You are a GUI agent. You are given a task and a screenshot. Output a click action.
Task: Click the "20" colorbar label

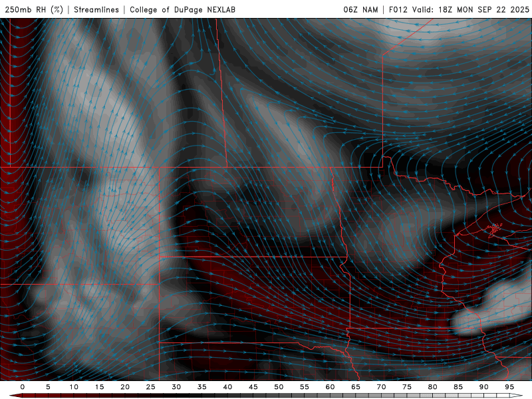(125, 387)
